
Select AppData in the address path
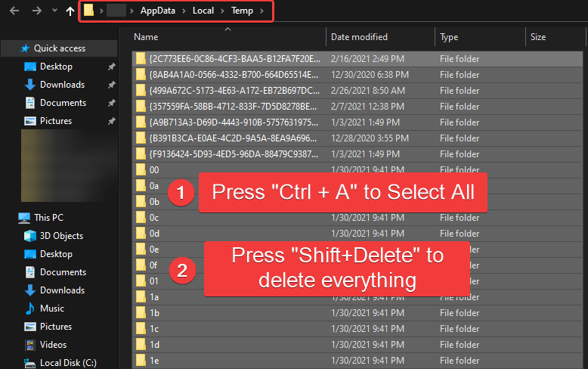[158, 11]
